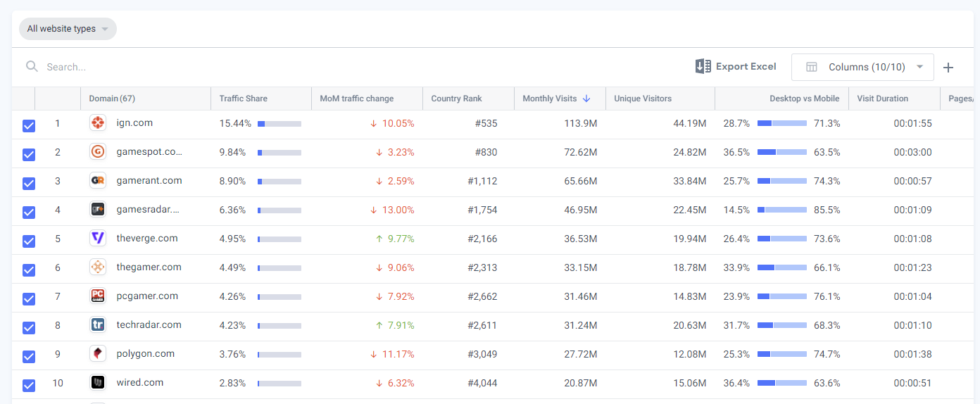980x404 pixels.
Task: Open the thegamer.com domain link
Action: coord(149,267)
